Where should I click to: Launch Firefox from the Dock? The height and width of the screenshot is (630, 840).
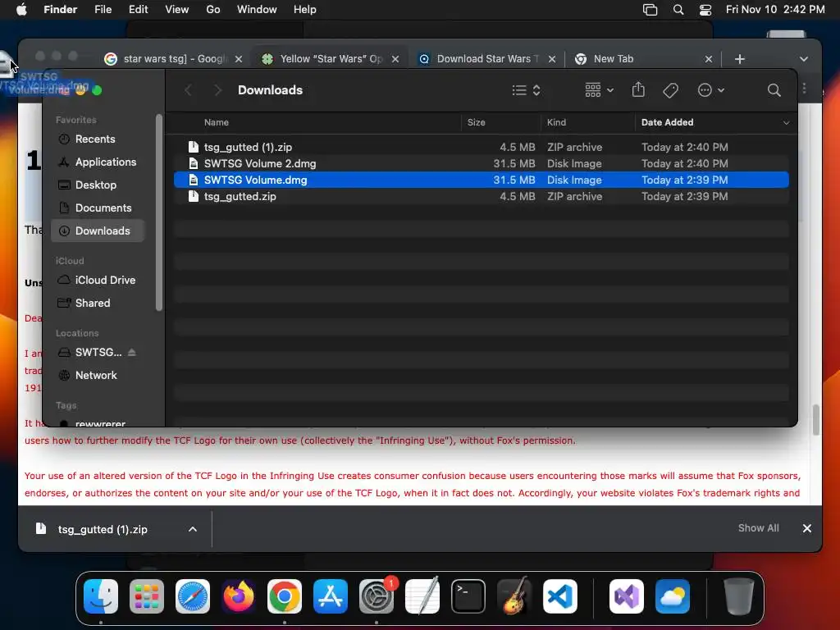click(239, 596)
